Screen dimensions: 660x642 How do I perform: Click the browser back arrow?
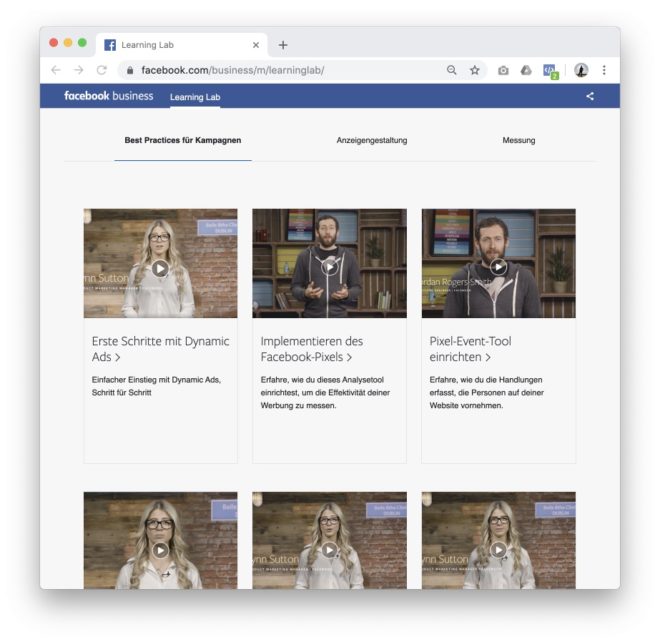pos(56,70)
